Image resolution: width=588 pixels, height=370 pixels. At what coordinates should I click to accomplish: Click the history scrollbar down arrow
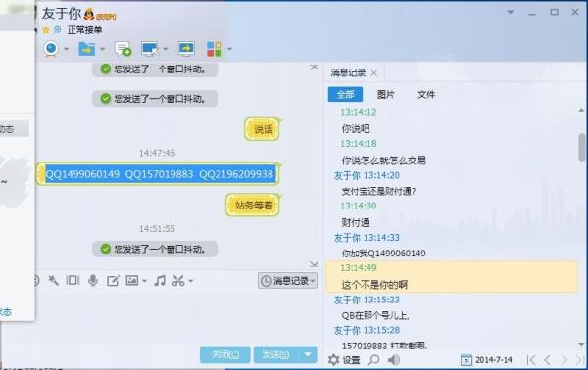(x=581, y=344)
